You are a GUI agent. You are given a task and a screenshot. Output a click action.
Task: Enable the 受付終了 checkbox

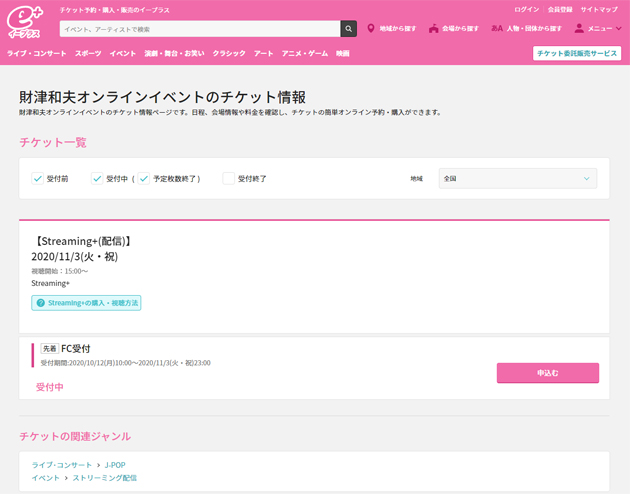[x=229, y=179]
